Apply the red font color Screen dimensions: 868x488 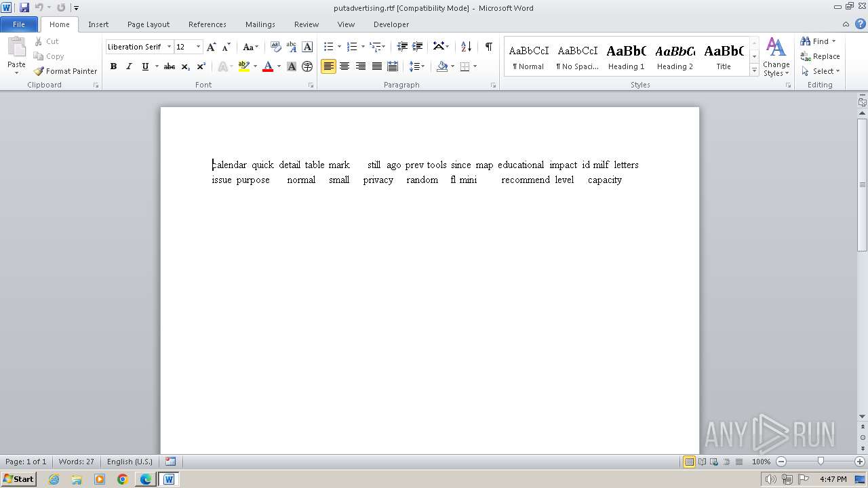pyautogui.click(x=268, y=66)
